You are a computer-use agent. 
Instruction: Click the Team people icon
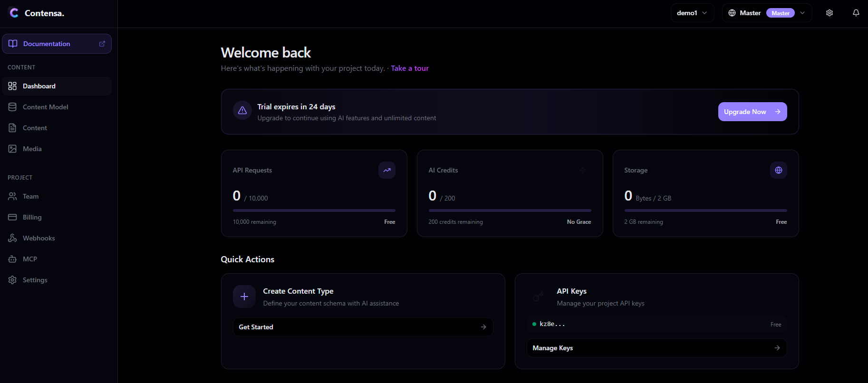coord(12,196)
